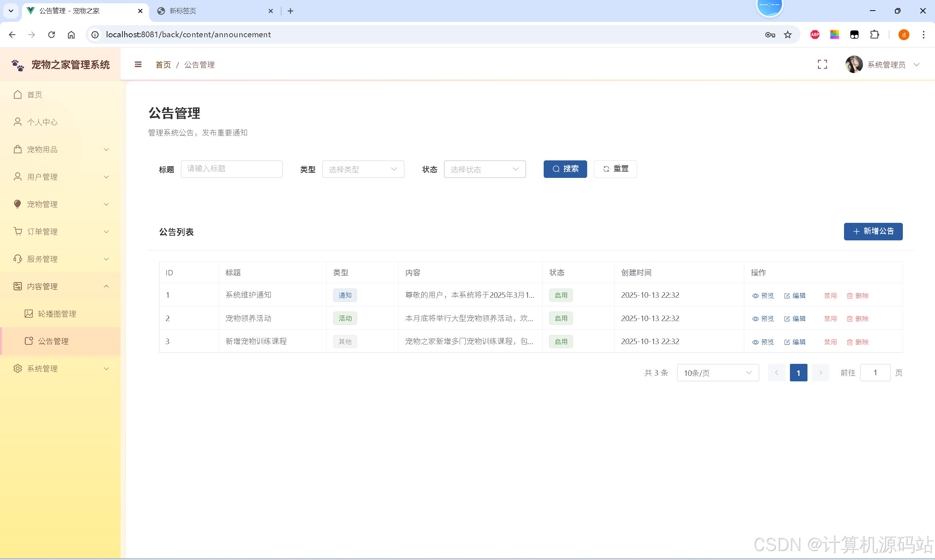935x560 pixels.
Task: Disable the 系统维护通知 announcement
Action: click(830, 296)
